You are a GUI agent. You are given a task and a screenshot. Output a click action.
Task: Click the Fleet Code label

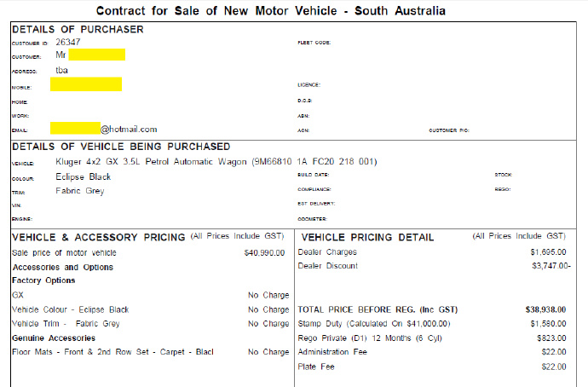[314, 42]
